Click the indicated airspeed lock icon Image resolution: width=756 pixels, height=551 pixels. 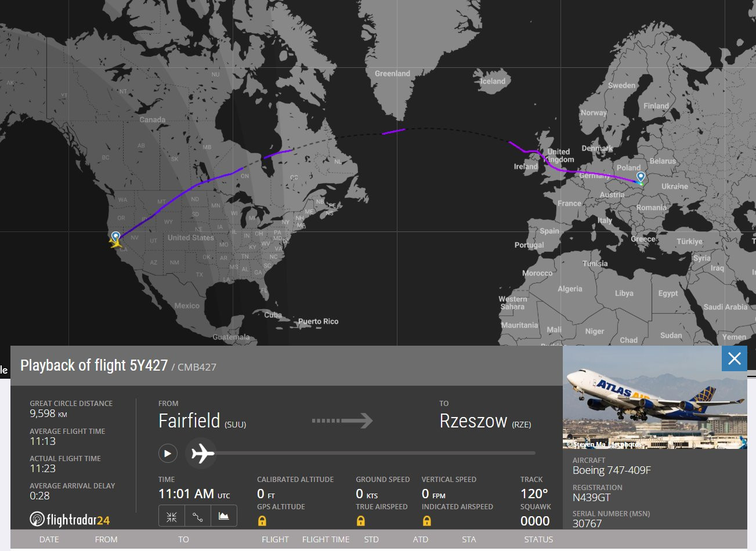click(427, 521)
